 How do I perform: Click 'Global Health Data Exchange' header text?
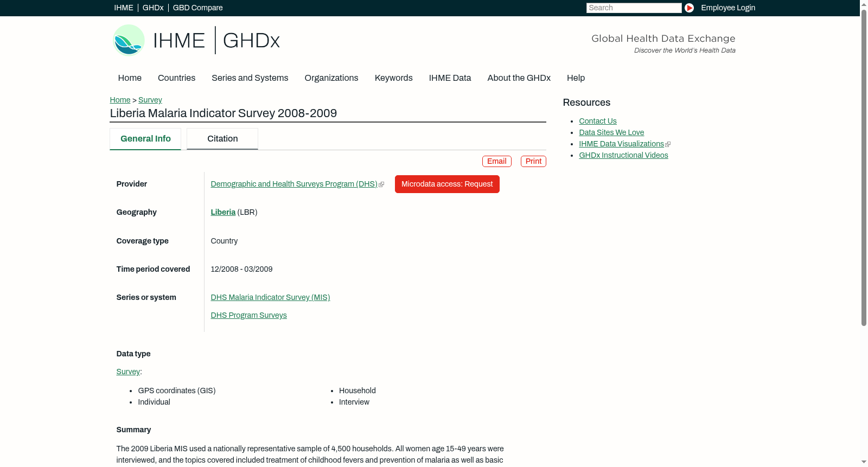pyautogui.click(x=663, y=39)
